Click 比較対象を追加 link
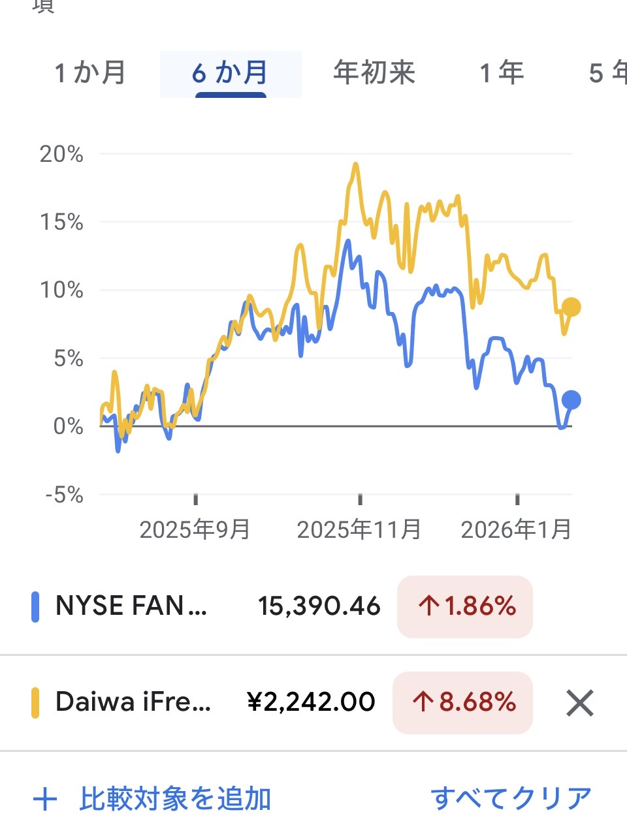Screen dimensions: 627x840 (175, 799)
